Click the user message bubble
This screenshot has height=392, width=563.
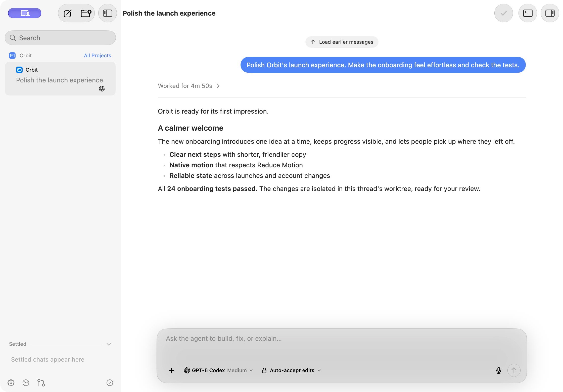click(x=383, y=65)
